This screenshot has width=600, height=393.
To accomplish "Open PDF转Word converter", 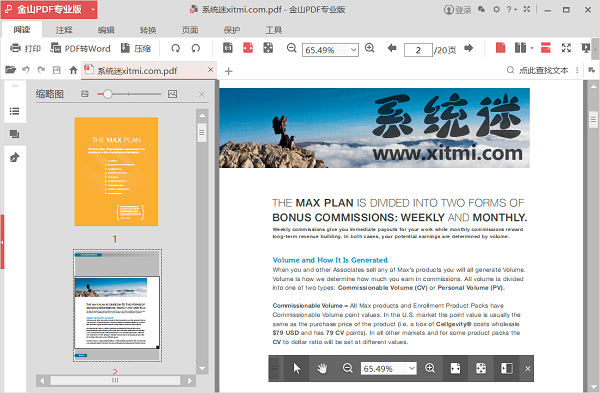I will click(x=80, y=49).
